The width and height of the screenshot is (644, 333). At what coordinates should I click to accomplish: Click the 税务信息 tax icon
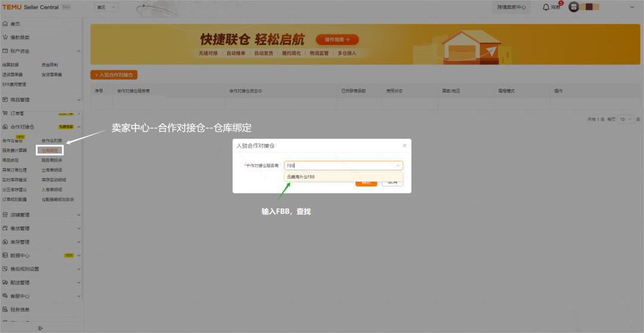point(5,309)
